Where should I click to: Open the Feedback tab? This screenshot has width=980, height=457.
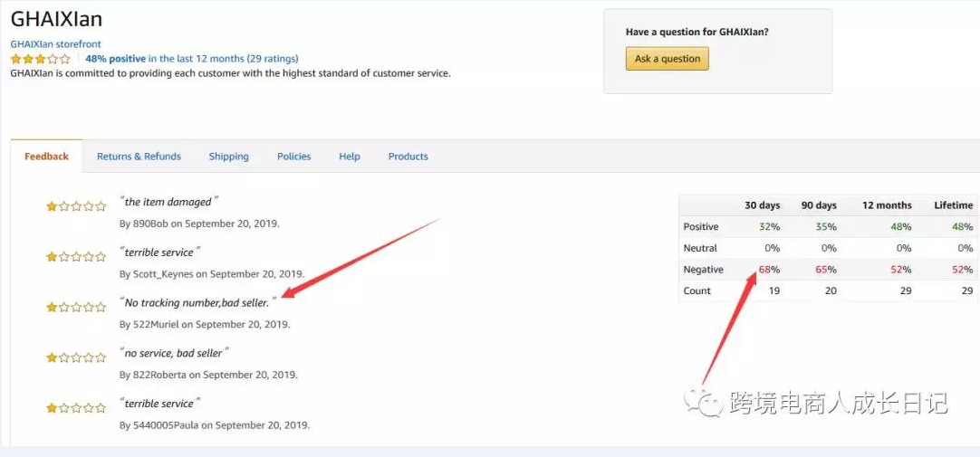point(46,157)
